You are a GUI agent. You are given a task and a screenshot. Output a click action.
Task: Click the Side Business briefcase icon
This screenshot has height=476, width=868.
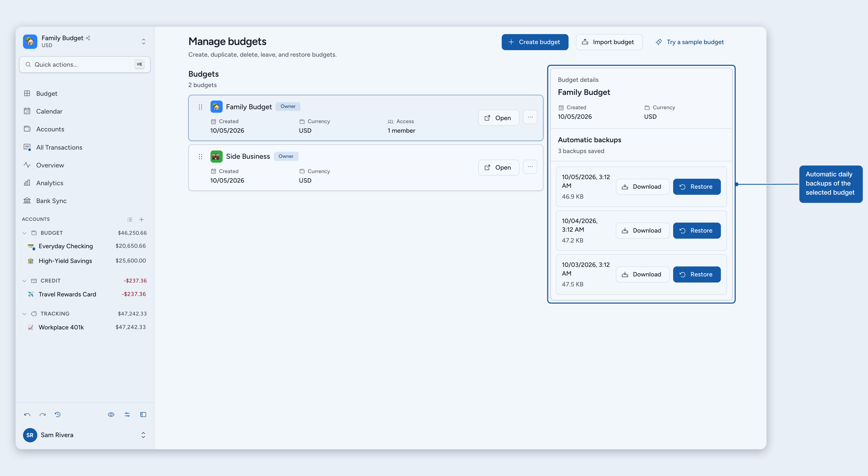pyautogui.click(x=216, y=156)
